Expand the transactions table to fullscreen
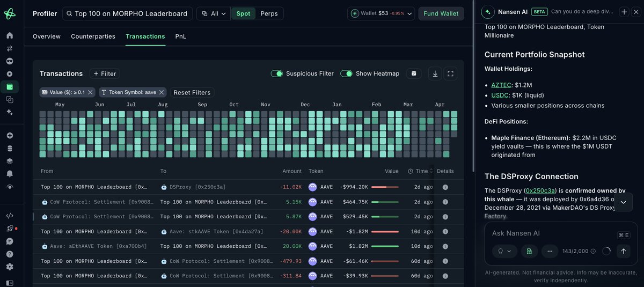644x287 pixels. click(451, 73)
